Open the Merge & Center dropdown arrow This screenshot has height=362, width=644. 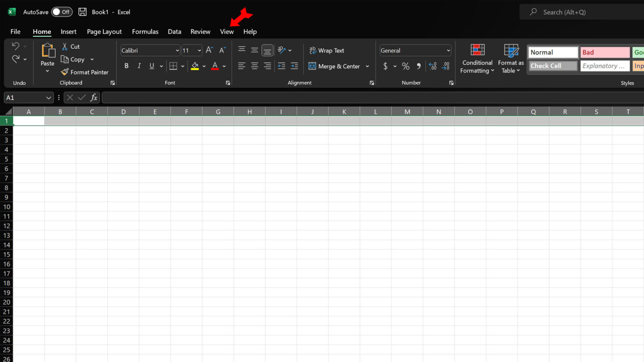pyautogui.click(x=367, y=66)
